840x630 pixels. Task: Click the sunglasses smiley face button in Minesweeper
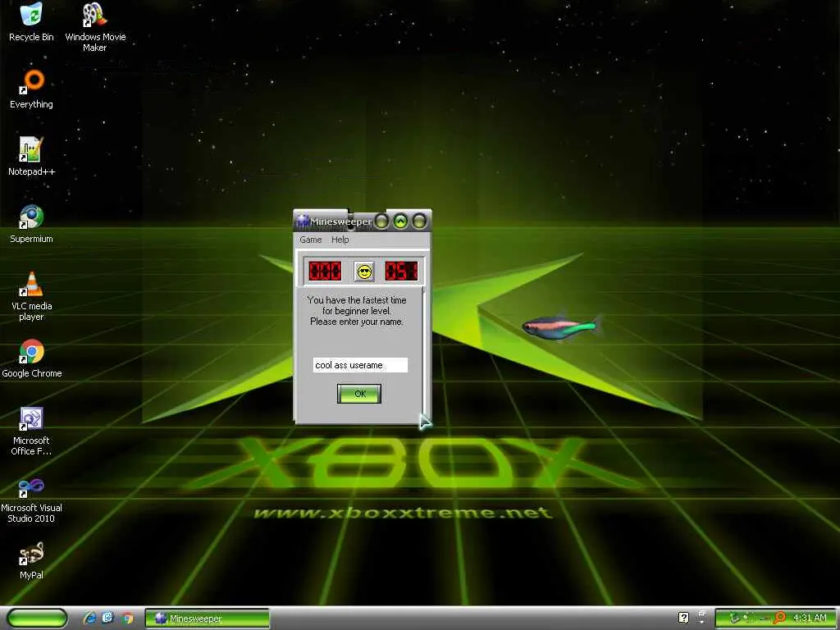(x=363, y=272)
